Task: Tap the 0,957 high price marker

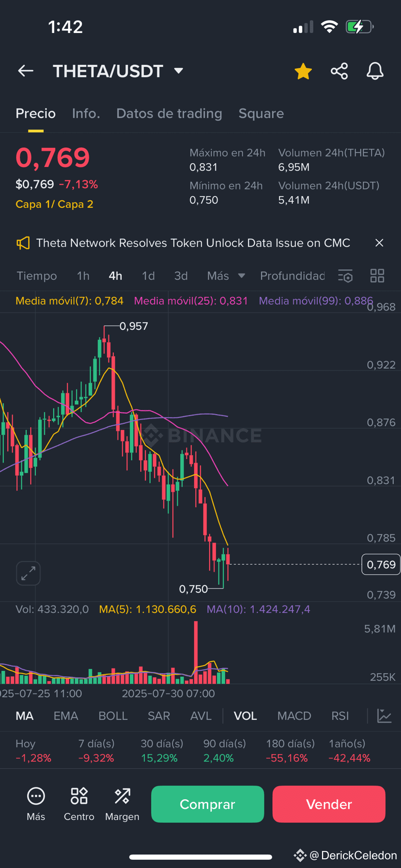Action: tap(134, 326)
